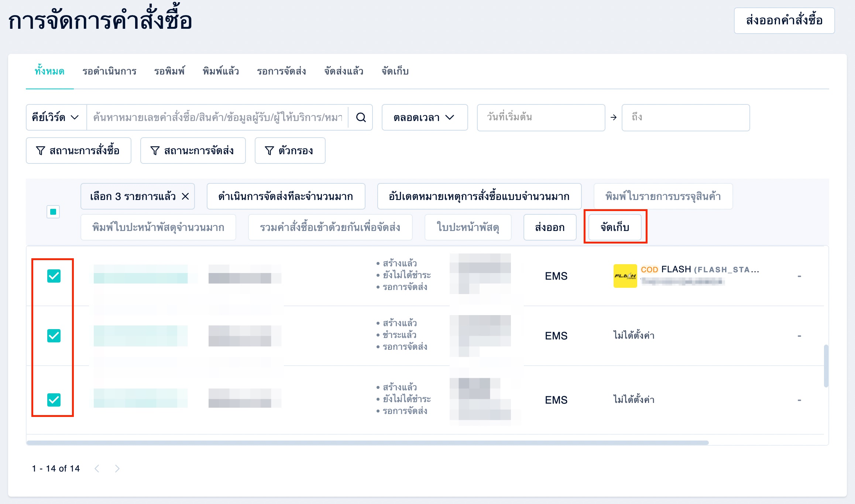Image resolution: width=855 pixels, height=504 pixels.
Task: Open the คีย์เวิร์ด search type dropdown
Action: (56, 117)
